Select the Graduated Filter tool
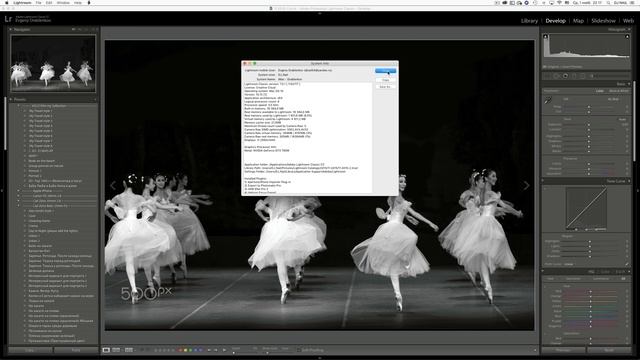Screen dimensions: 640x360 (574, 76)
